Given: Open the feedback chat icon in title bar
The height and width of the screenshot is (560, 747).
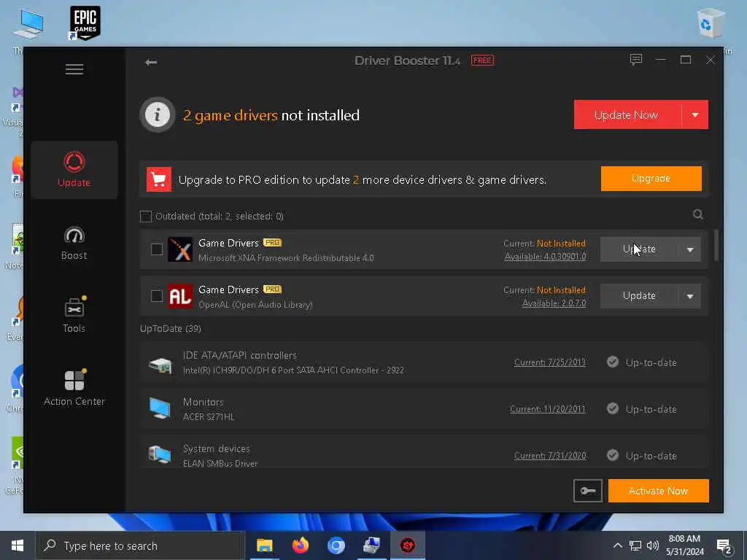Looking at the screenshot, I should point(636,60).
